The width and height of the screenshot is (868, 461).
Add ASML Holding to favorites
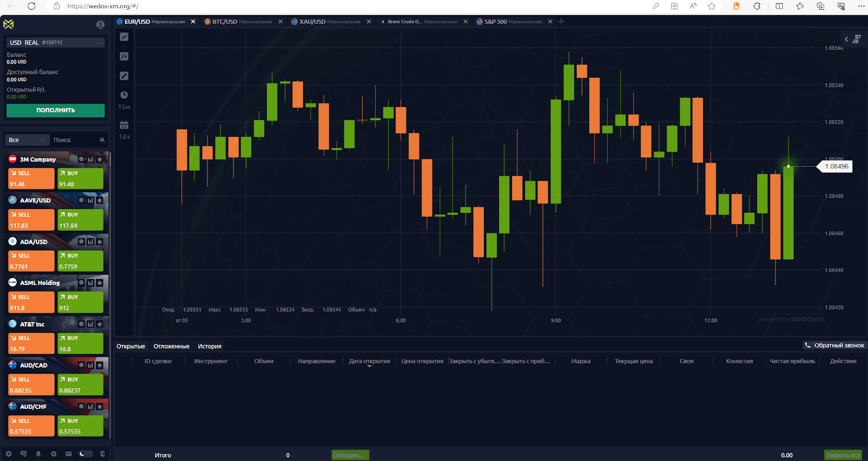tap(100, 283)
